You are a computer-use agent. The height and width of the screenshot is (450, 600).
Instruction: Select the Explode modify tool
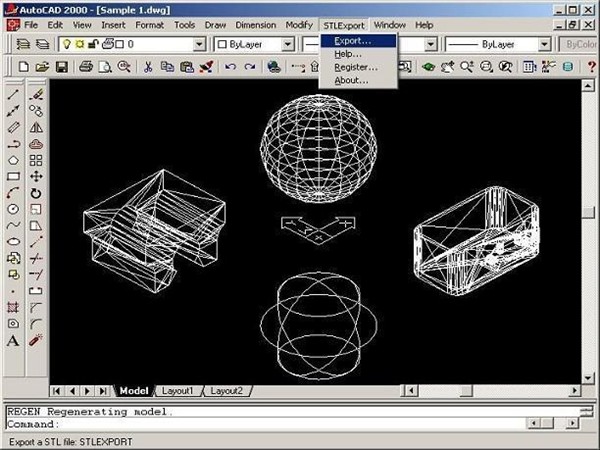[36, 340]
